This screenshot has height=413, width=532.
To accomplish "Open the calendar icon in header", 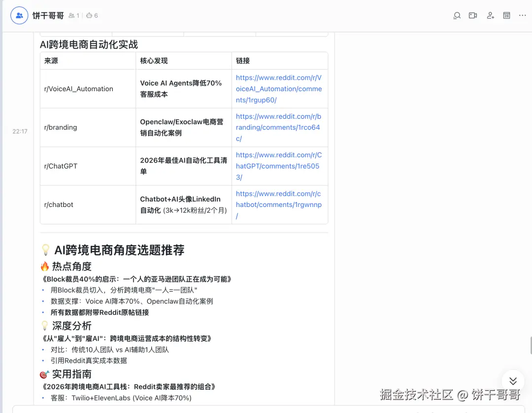I will tap(506, 16).
